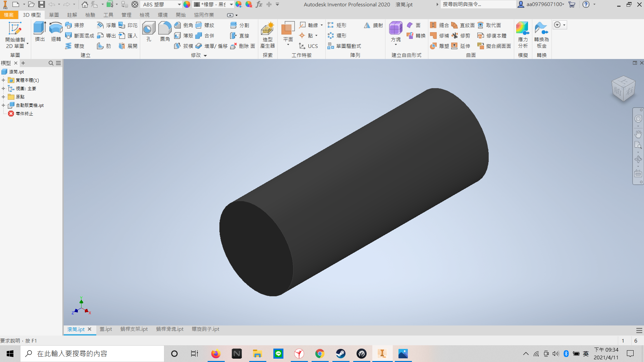Click the appearance color wheel icon
This screenshot has height=362, width=644.
tap(187, 4)
